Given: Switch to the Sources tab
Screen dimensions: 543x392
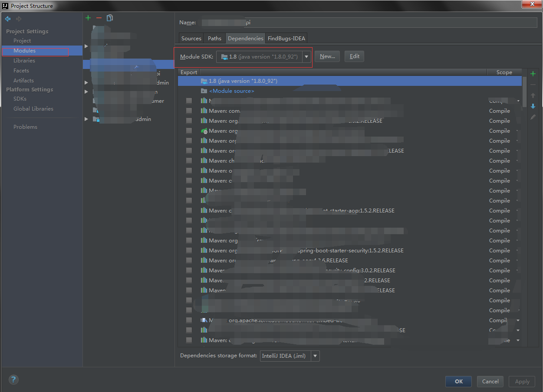Looking at the screenshot, I should tap(191, 39).
